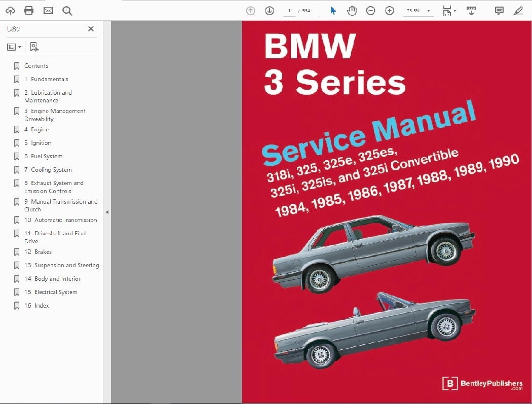Viewport: 532px width, 404px height.
Task: Activate the selection arrow tool
Action: pos(333,11)
